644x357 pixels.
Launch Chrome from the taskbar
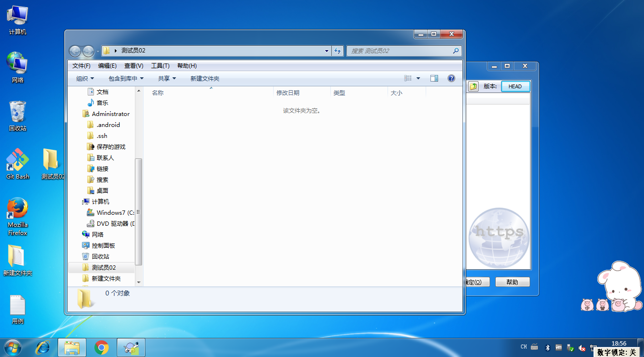tap(102, 347)
